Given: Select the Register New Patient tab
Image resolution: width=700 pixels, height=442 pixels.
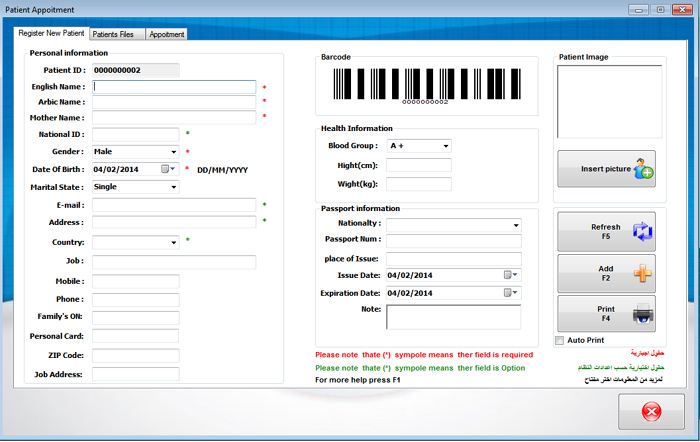Looking at the screenshot, I should point(51,33).
